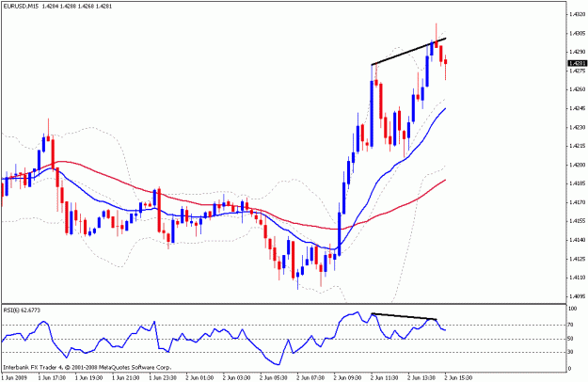Viewport: 588px width, 382px height.
Task: Click the RSI scale value 30
Action: [571, 352]
